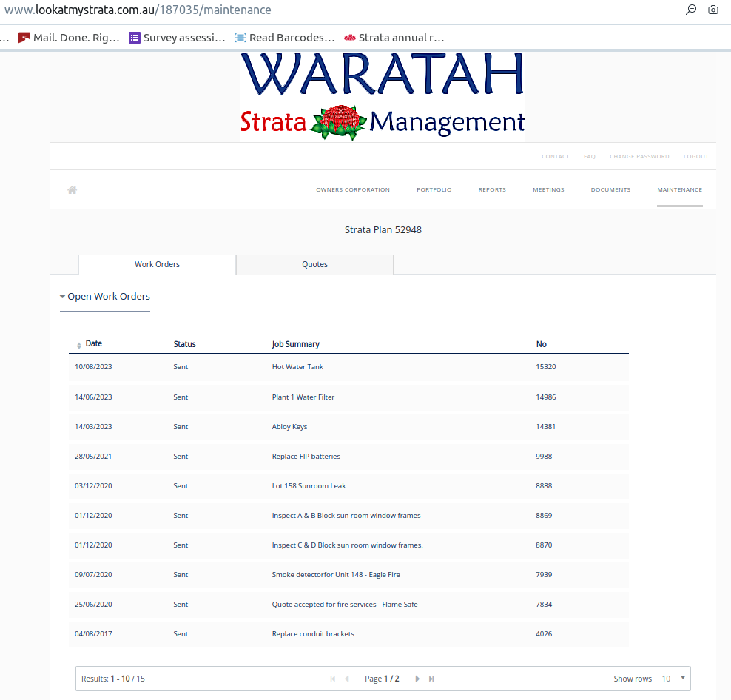Screen dimensions: 731x700
Task: Open the Owners Corporation menu
Action: 353,190
